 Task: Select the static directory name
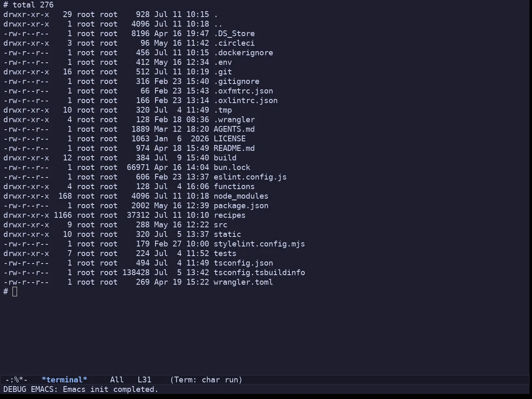[x=227, y=234]
